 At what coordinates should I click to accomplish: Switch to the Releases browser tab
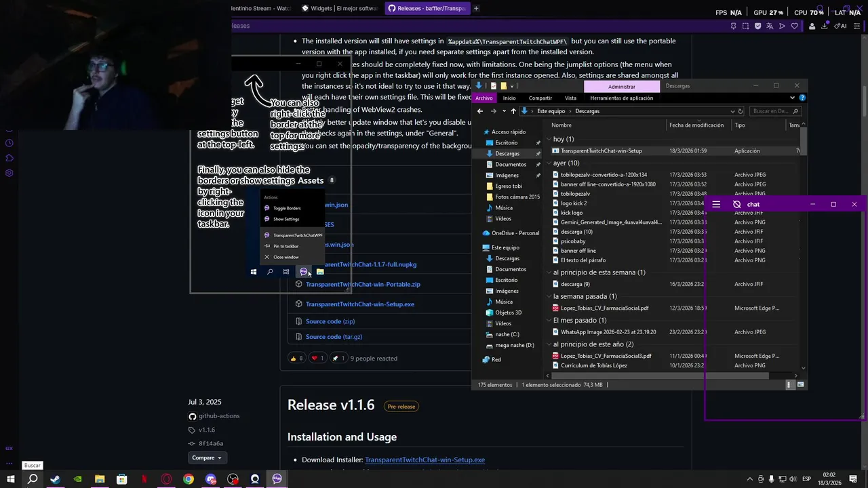(x=427, y=8)
